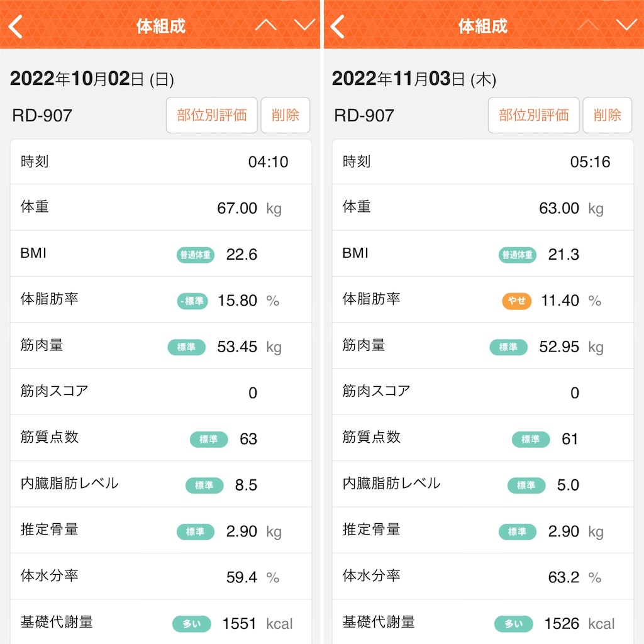Open 部位別評価 for the 10月02日 record
Screen dimensions: 644x644
tap(211, 115)
